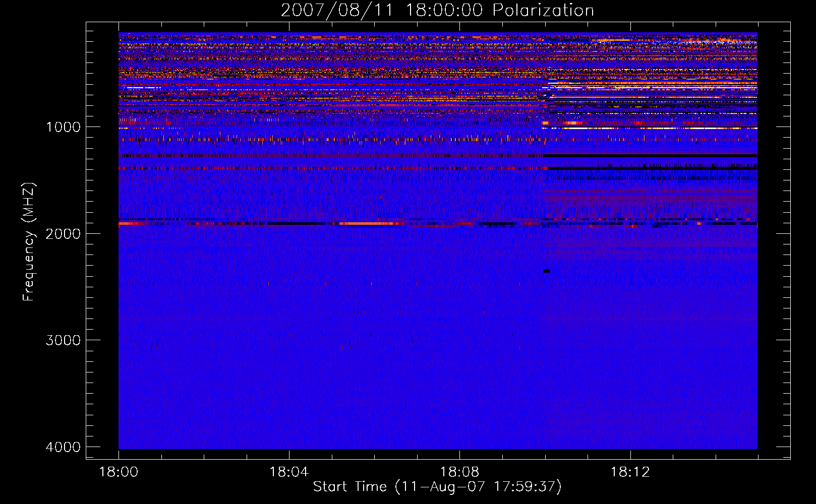Click the "18:08" time tick label

coord(459,472)
